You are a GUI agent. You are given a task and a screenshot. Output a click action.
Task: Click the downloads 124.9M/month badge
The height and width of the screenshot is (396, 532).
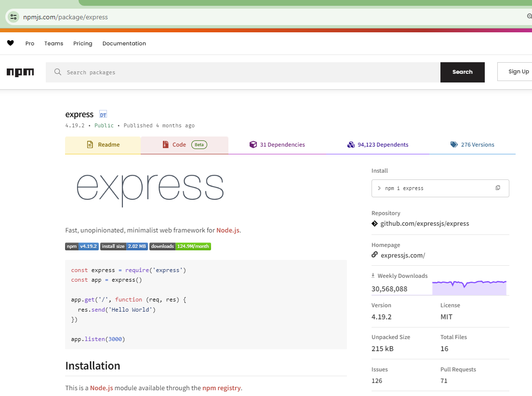coord(180,246)
